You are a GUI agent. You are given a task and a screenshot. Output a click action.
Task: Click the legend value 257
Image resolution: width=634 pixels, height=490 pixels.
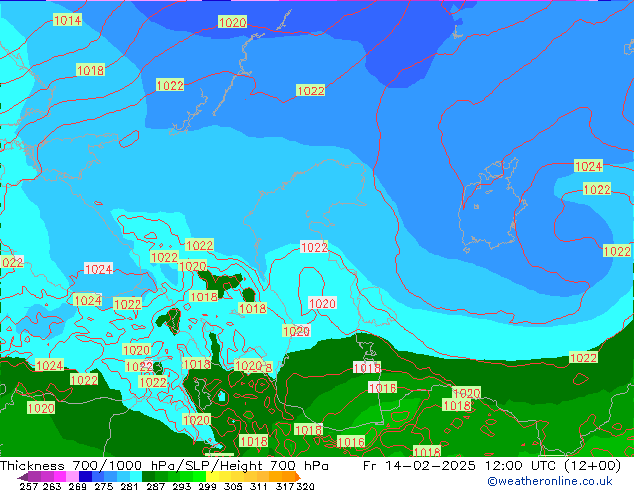[28, 486]
